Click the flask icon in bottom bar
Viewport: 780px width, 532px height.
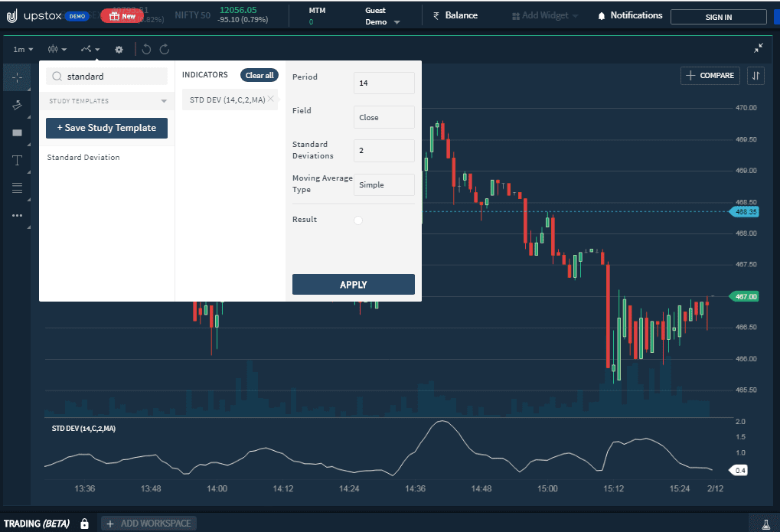point(766,524)
